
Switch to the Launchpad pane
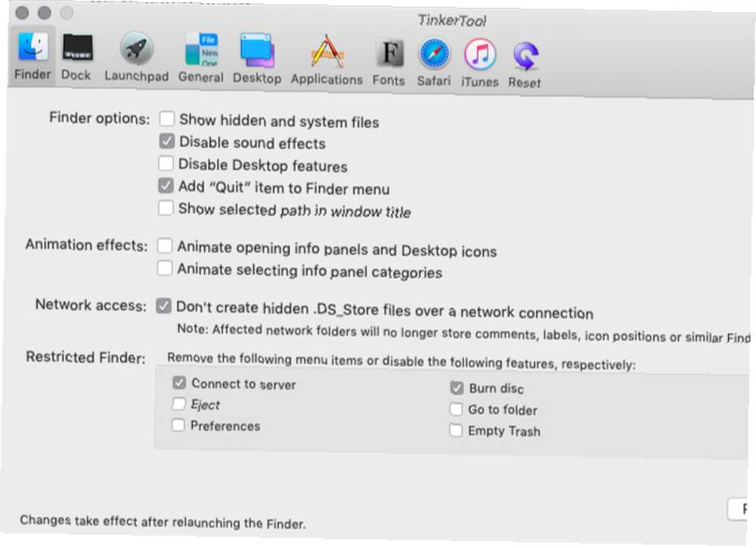[x=136, y=57]
